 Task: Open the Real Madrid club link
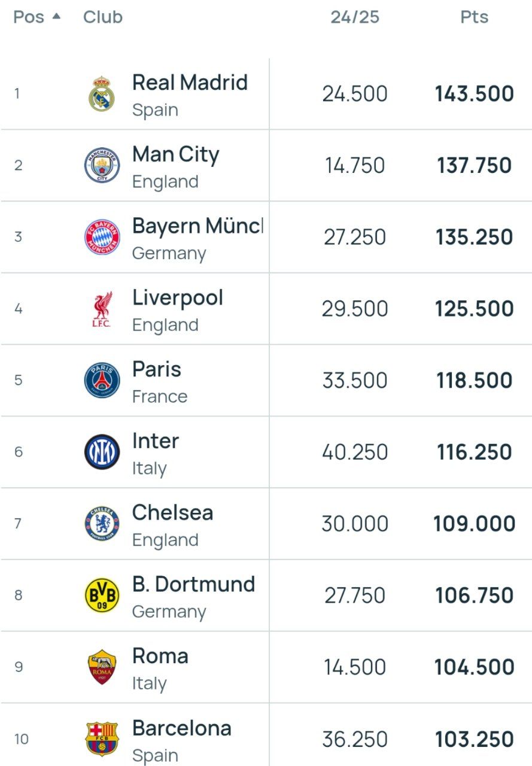click(x=190, y=83)
